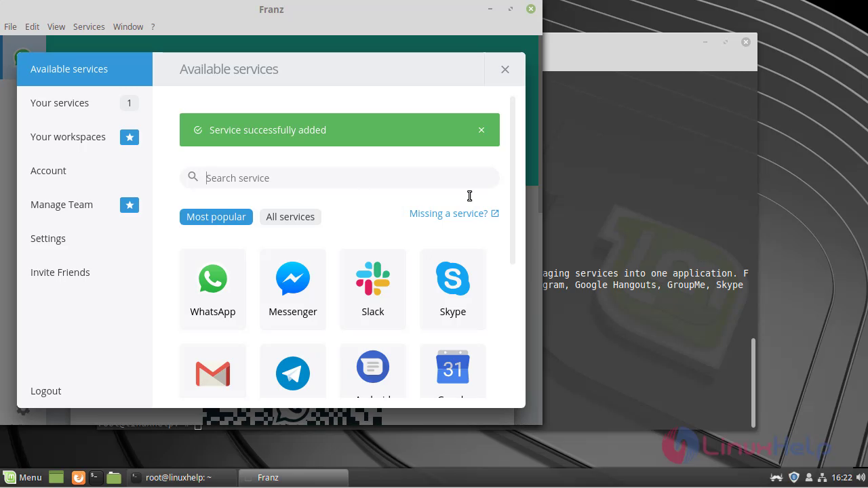Viewport: 868px width, 488px height.
Task: Click the network connection tray icon
Action: 822,477
